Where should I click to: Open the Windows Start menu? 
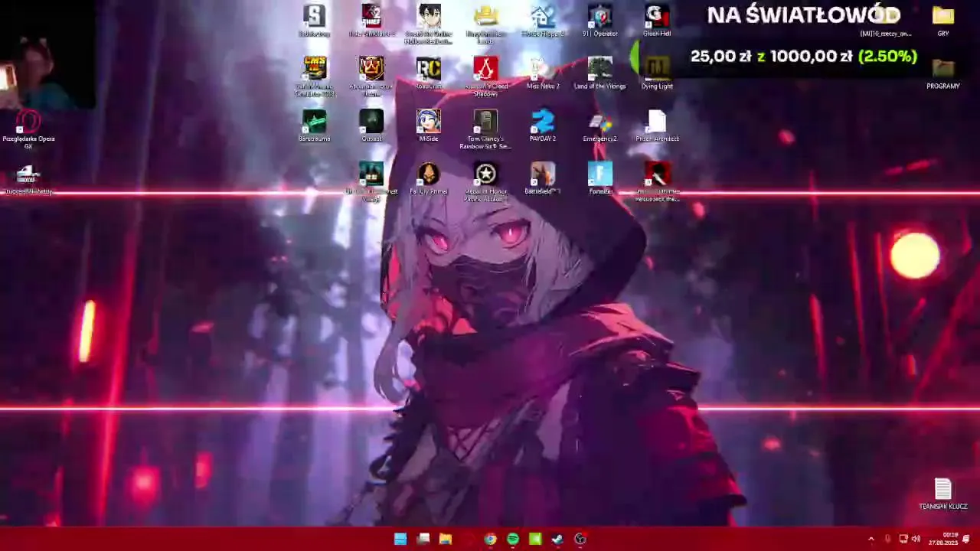click(x=400, y=539)
